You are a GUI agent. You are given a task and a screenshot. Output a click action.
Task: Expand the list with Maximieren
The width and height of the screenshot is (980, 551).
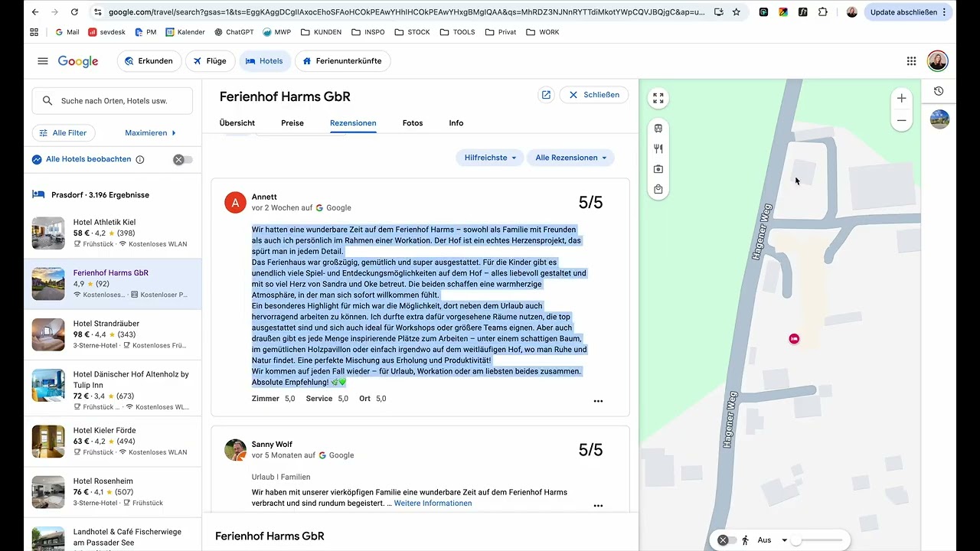point(150,133)
